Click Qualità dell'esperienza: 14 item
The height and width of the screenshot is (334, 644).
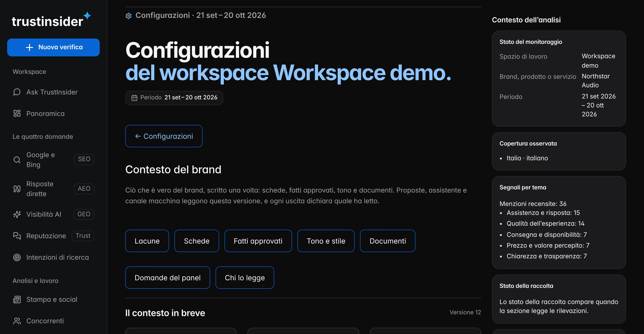click(x=546, y=223)
